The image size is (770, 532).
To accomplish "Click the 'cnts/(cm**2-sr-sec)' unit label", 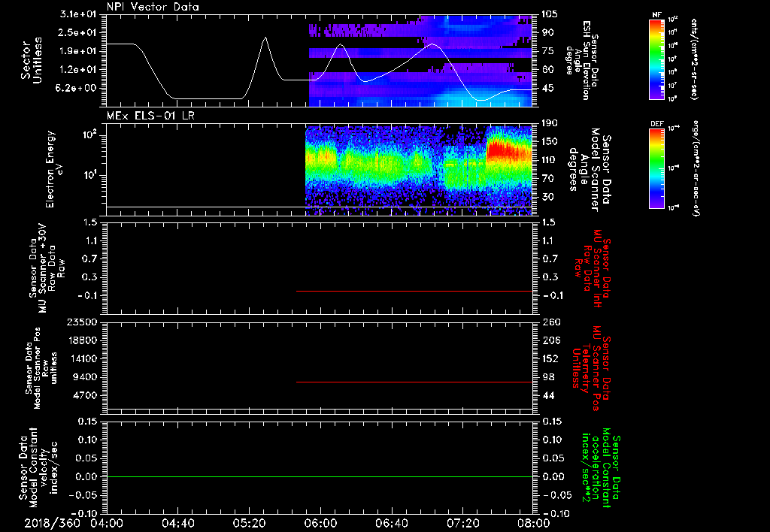I will pyautogui.click(x=694, y=59).
